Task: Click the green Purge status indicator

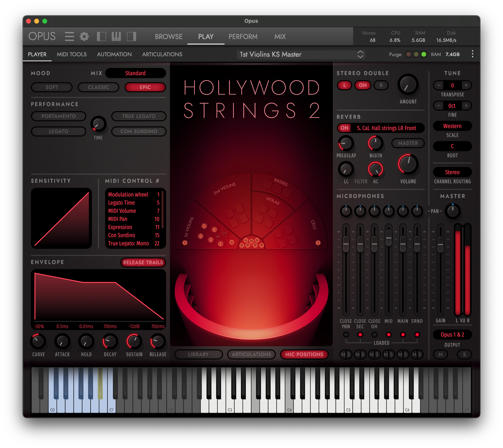Action: 424,54
